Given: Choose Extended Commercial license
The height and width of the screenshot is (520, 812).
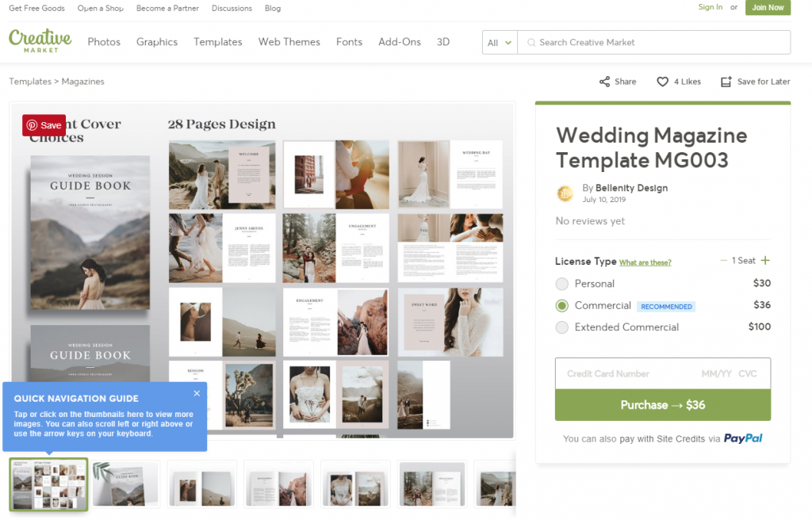Looking at the screenshot, I should tap(562, 326).
